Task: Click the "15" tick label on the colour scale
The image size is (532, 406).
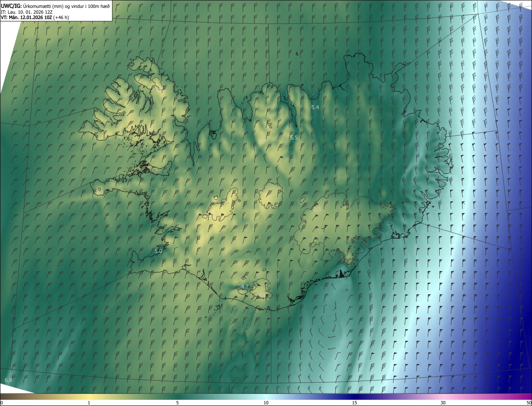Action: click(x=355, y=403)
